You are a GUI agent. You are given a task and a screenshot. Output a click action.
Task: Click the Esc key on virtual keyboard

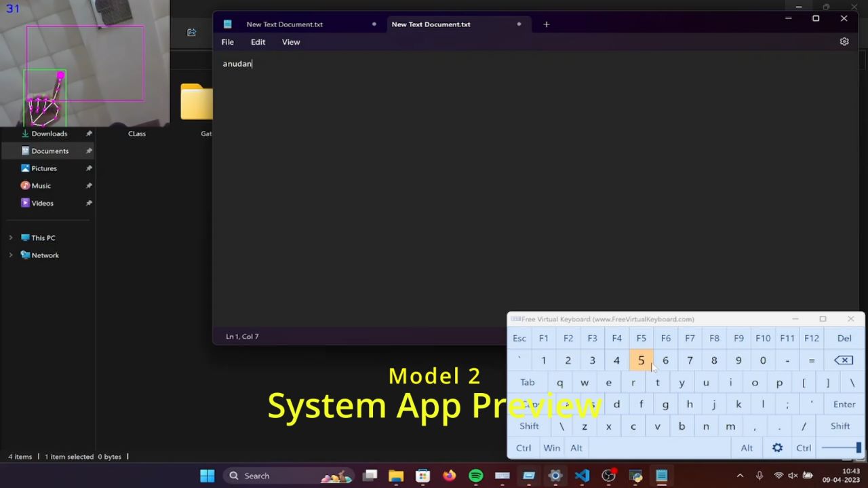(519, 338)
